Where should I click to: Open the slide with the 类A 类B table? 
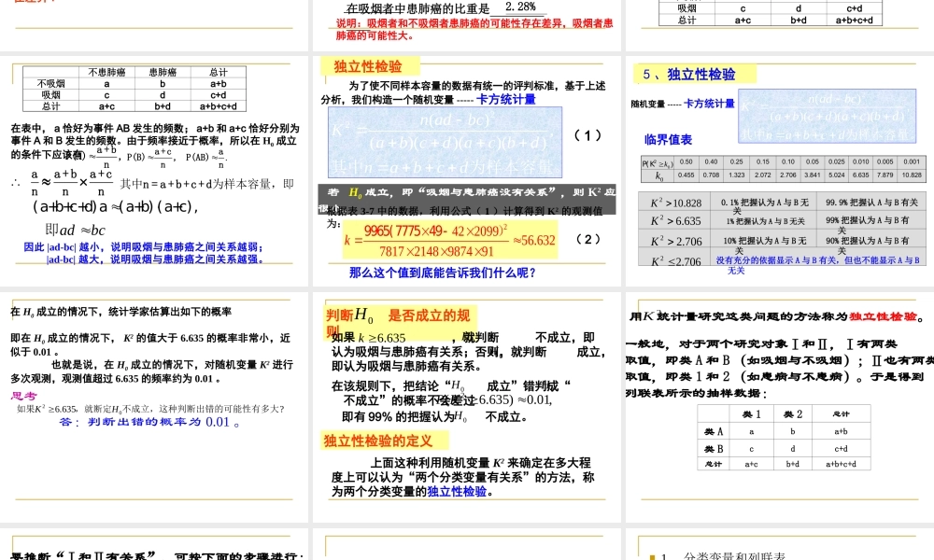(x=780, y=407)
